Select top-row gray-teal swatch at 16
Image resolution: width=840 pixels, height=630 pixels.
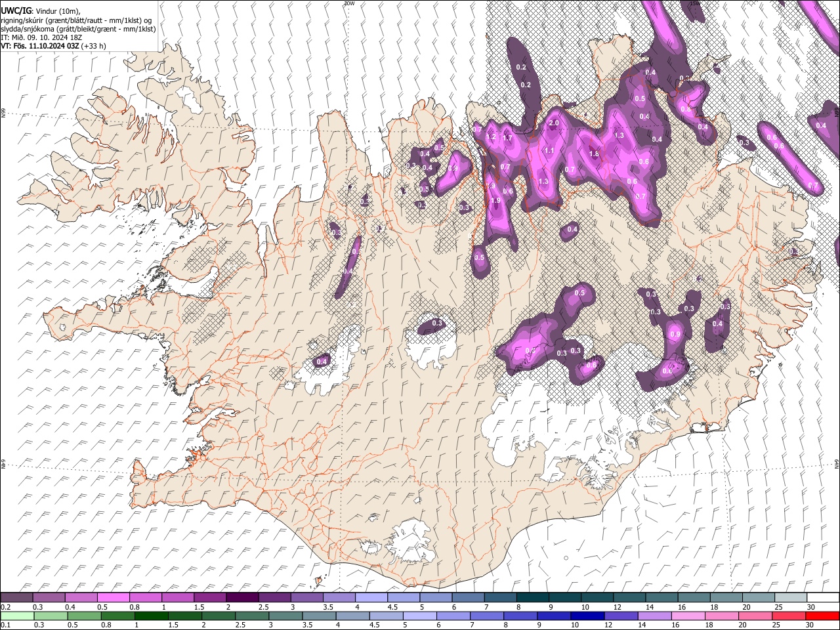pyautogui.click(x=694, y=597)
